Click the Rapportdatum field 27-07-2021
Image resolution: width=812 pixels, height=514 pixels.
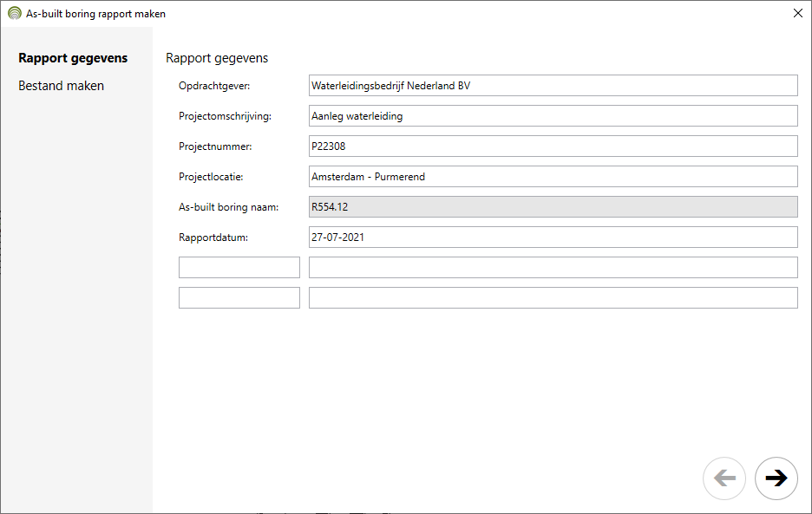553,237
